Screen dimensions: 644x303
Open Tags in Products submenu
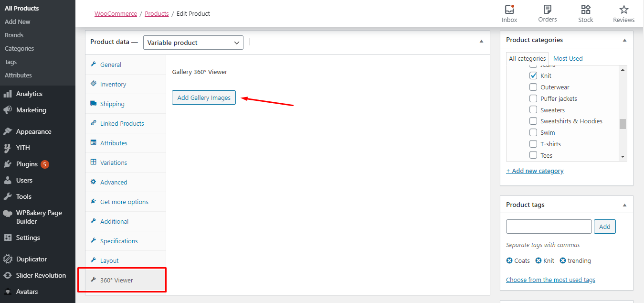coord(11,62)
